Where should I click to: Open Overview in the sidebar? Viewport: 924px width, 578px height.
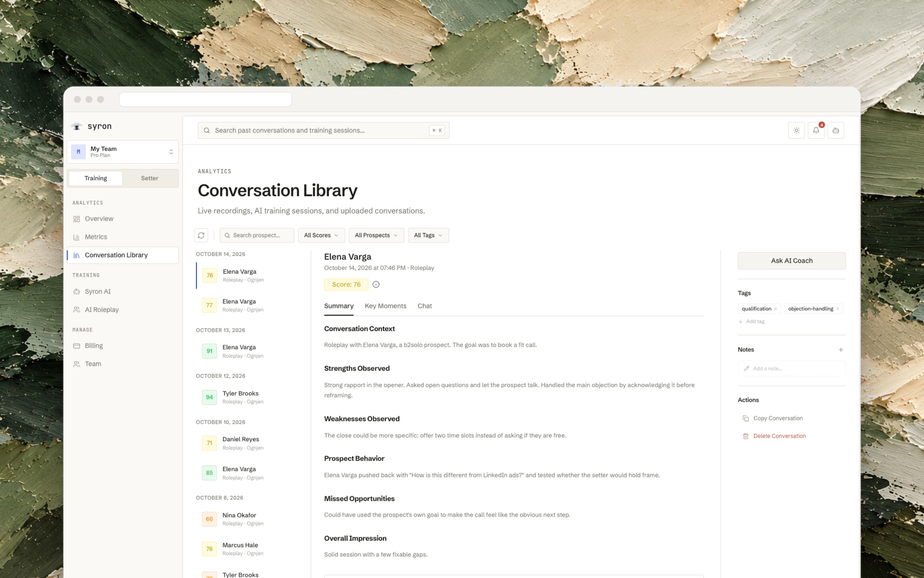click(x=122, y=218)
